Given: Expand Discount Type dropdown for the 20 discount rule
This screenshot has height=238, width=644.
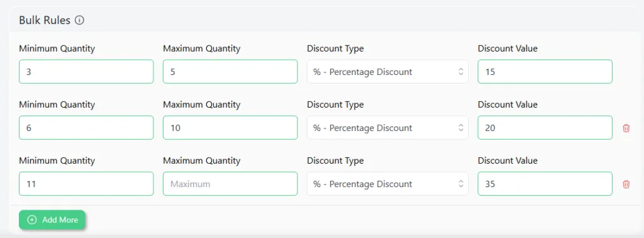Looking at the screenshot, I should point(387,127).
